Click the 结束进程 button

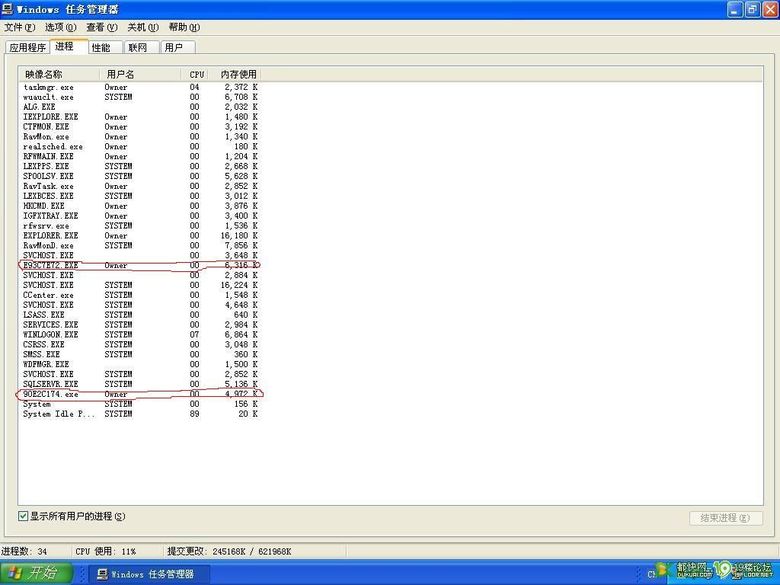pyautogui.click(x=726, y=518)
